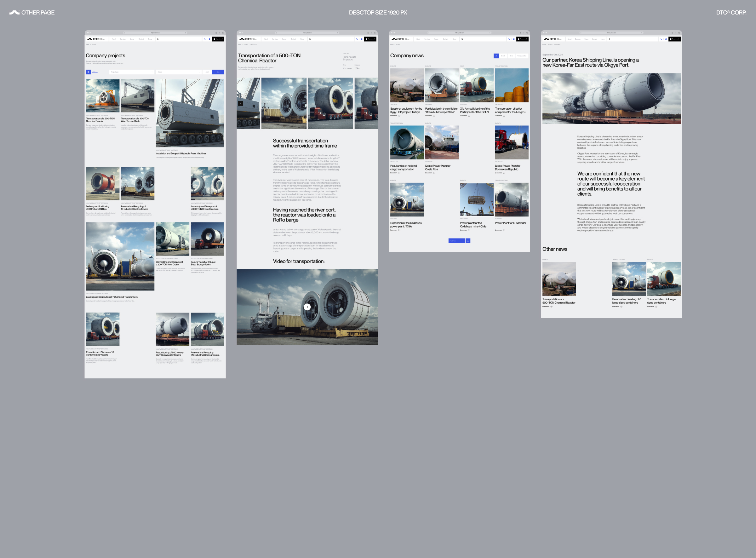Select the Transportation news filter
This screenshot has height=558, width=756.
[522, 56]
